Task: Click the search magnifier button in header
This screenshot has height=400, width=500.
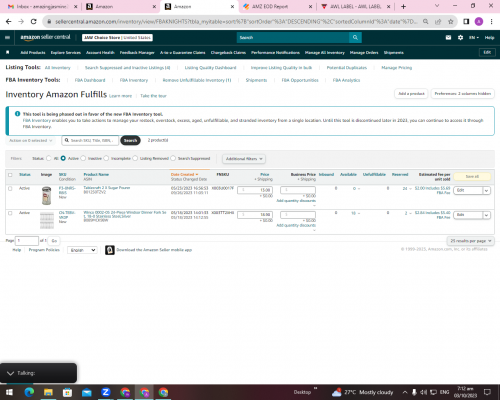Action: pos(355,37)
